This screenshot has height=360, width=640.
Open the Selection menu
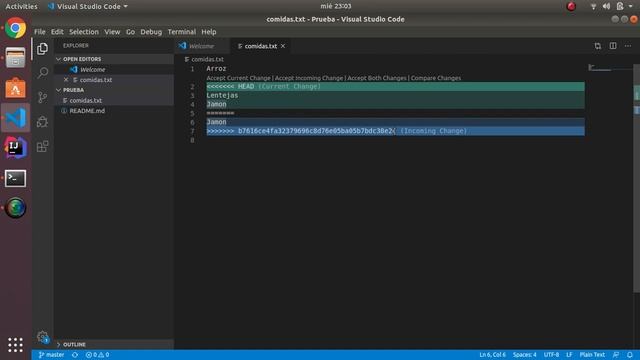pyautogui.click(x=84, y=32)
